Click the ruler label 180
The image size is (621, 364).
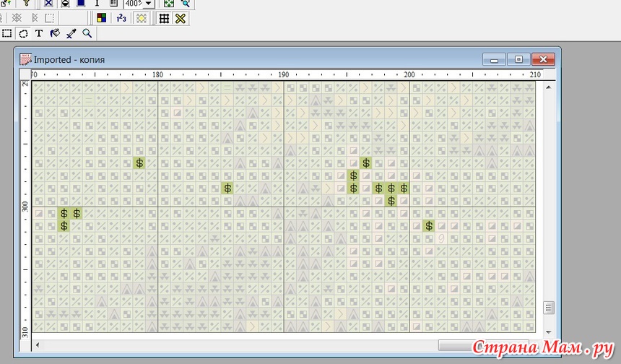point(157,74)
